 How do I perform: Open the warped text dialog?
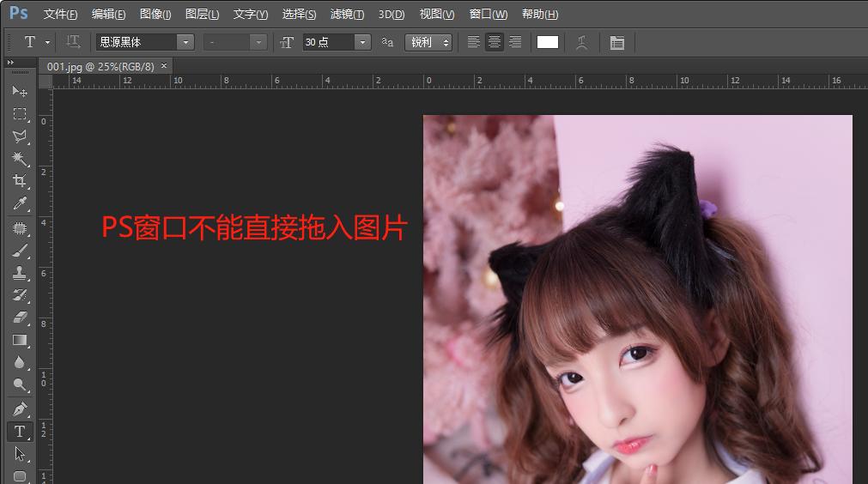tap(581, 42)
